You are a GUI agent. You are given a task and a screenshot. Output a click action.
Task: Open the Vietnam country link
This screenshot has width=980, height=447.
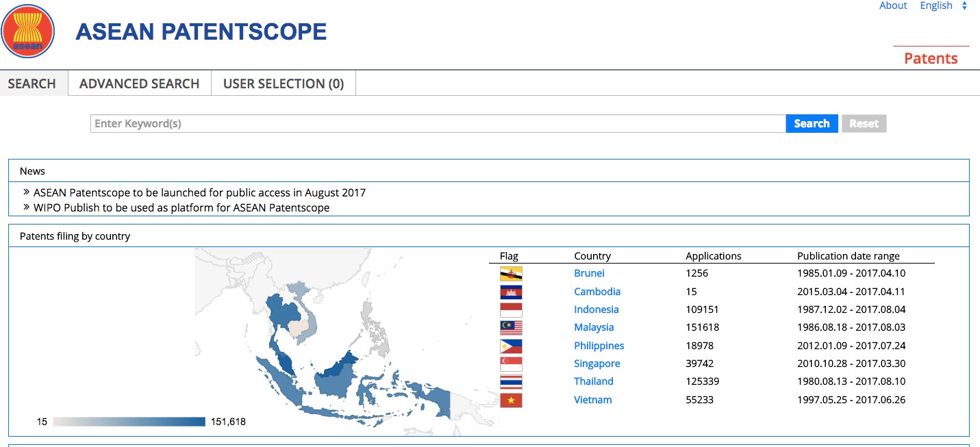tap(593, 400)
